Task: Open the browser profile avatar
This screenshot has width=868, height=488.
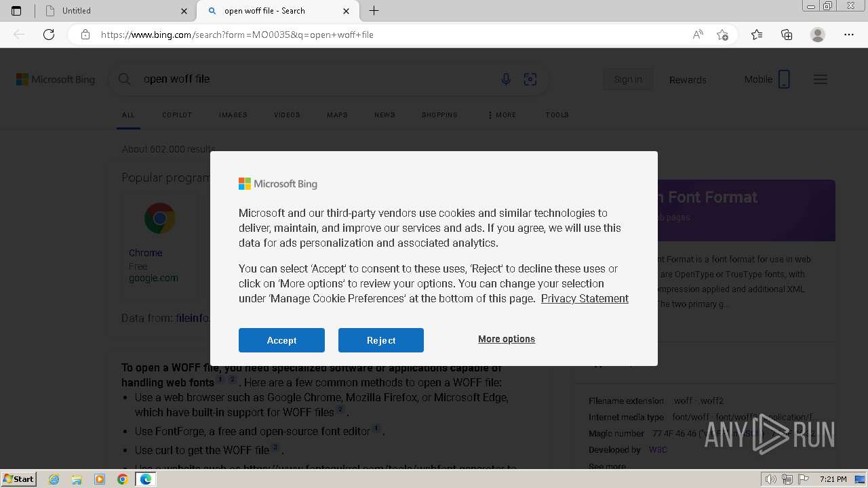Action: click(x=818, y=35)
